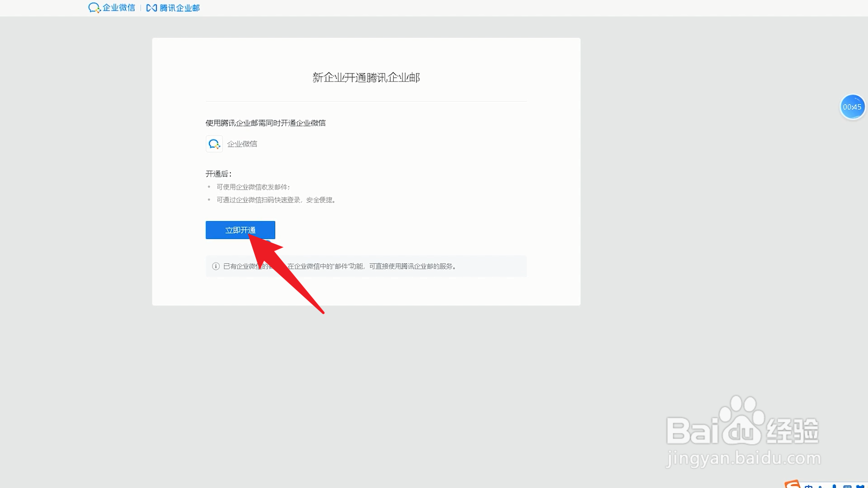The width and height of the screenshot is (868, 488).
Task: Click the info icon beside 已有企业微信 notice
Action: click(216, 266)
